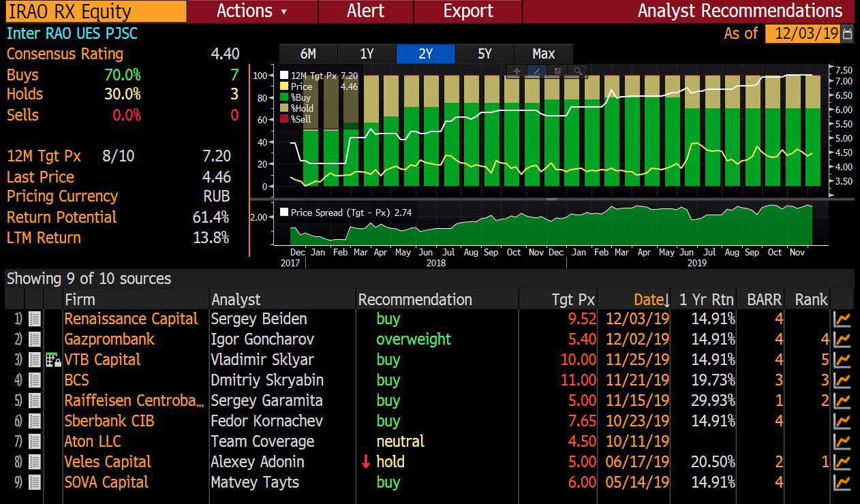Click the Alert menu button
The image size is (860, 504).
pos(365,11)
